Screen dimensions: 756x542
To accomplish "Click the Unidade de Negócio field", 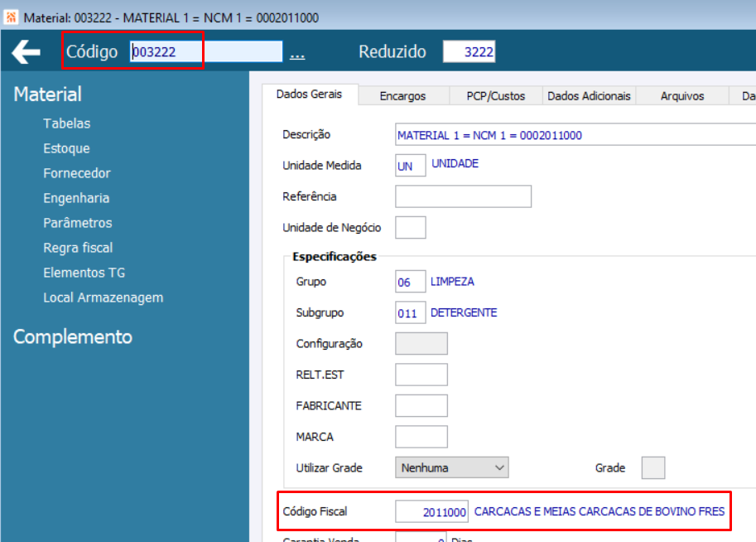I will (x=411, y=227).
